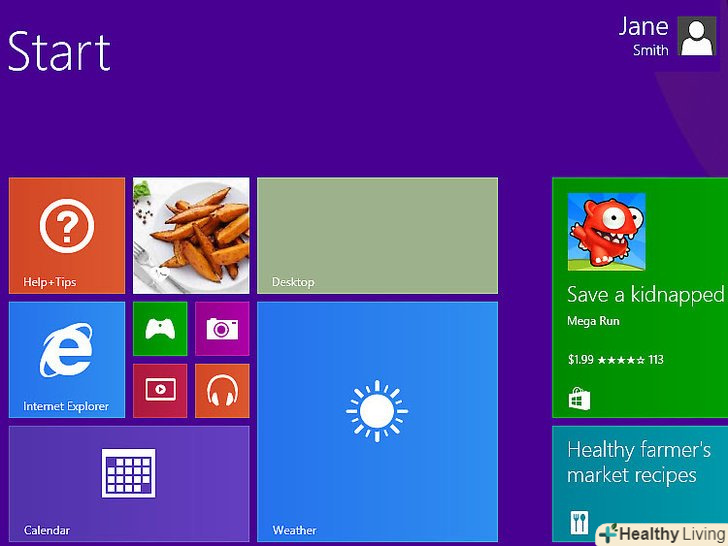Click the Windows Store bag icon
The image size is (728, 546).
(579, 398)
